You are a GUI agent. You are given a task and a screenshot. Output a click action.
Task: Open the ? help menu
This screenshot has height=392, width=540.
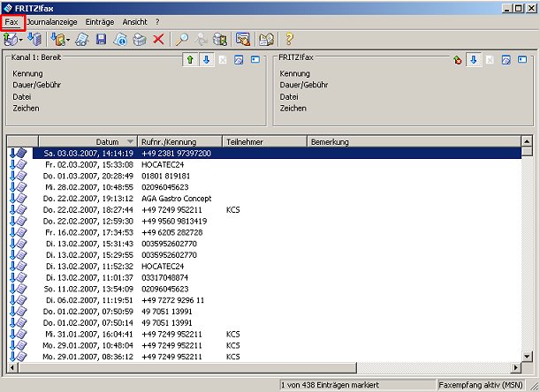(157, 22)
